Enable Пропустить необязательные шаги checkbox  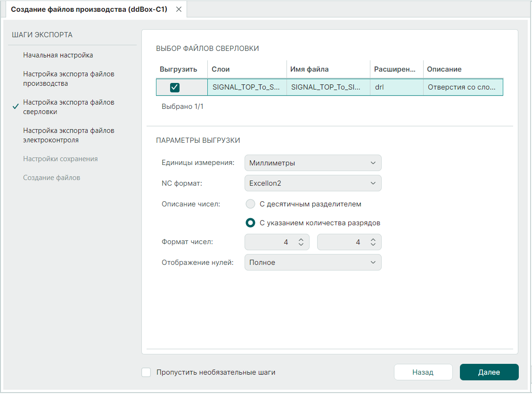[147, 372]
